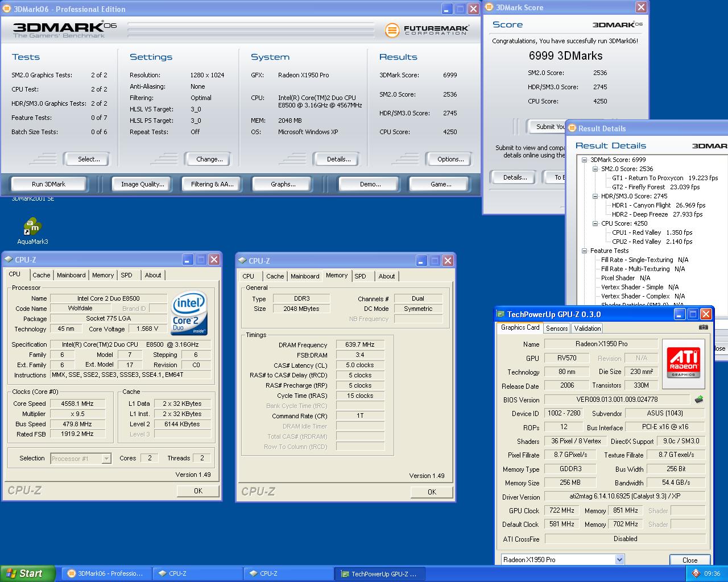Open the Graphs button in 3DMark06
This screenshot has height=582, width=728.
click(x=283, y=184)
